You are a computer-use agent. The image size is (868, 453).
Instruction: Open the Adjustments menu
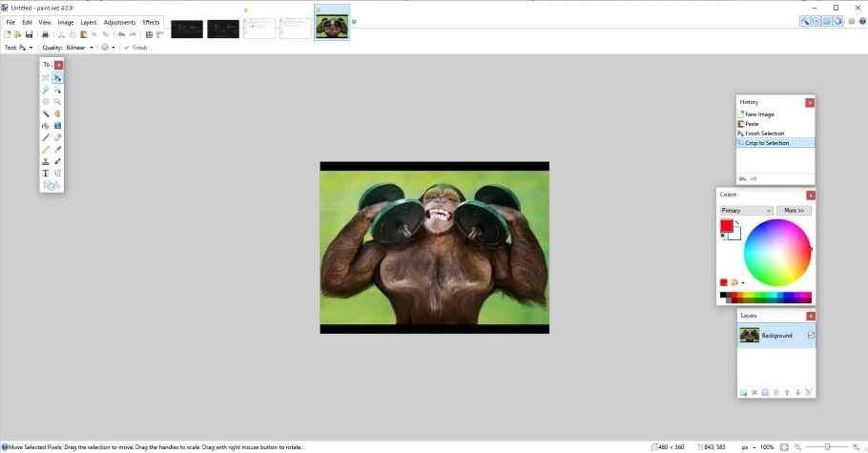(119, 22)
